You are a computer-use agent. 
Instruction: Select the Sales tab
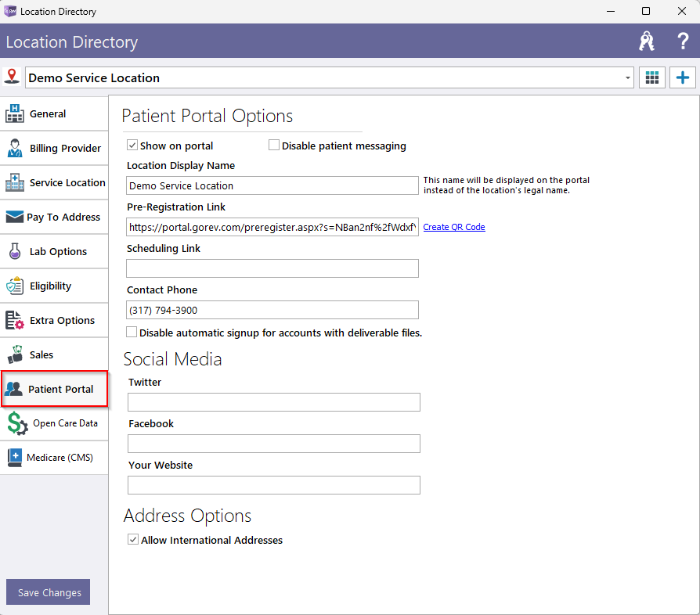tap(54, 354)
